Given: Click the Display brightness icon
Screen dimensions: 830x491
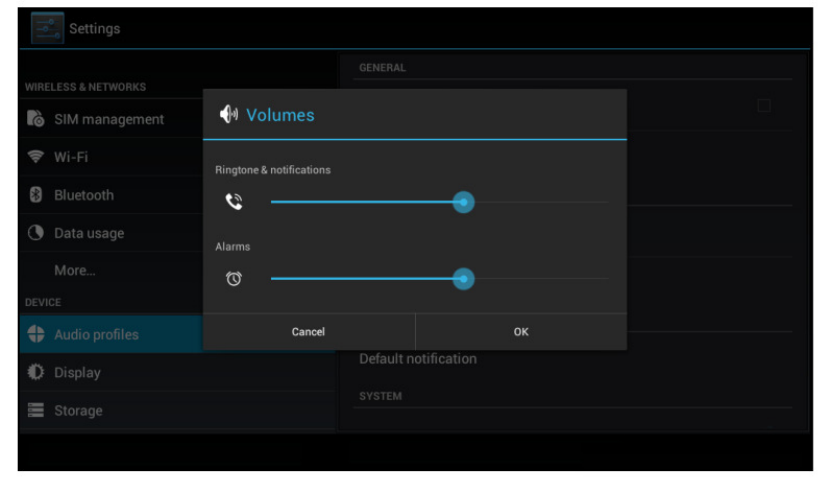Looking at the screenshot, I should (x=35, y=372).
